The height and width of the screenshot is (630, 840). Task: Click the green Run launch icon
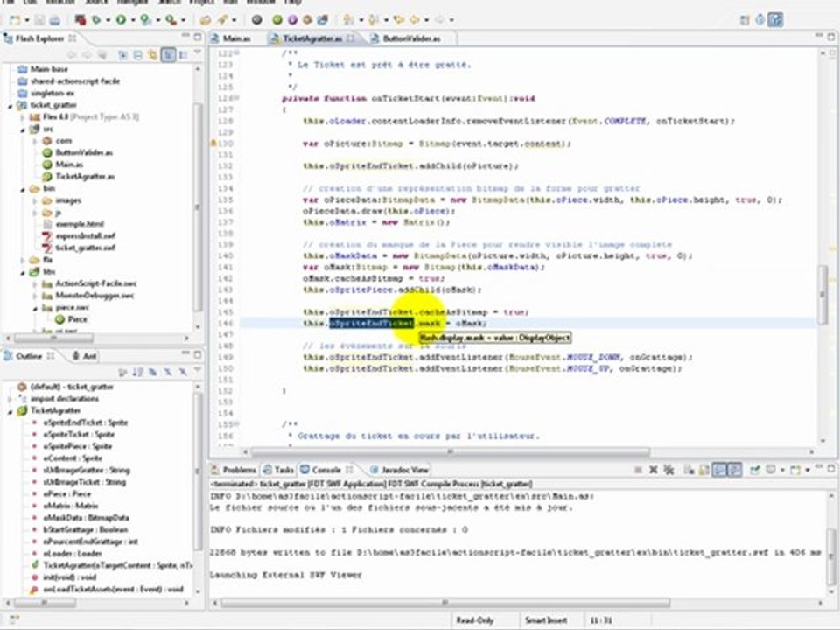coord(121,20)
